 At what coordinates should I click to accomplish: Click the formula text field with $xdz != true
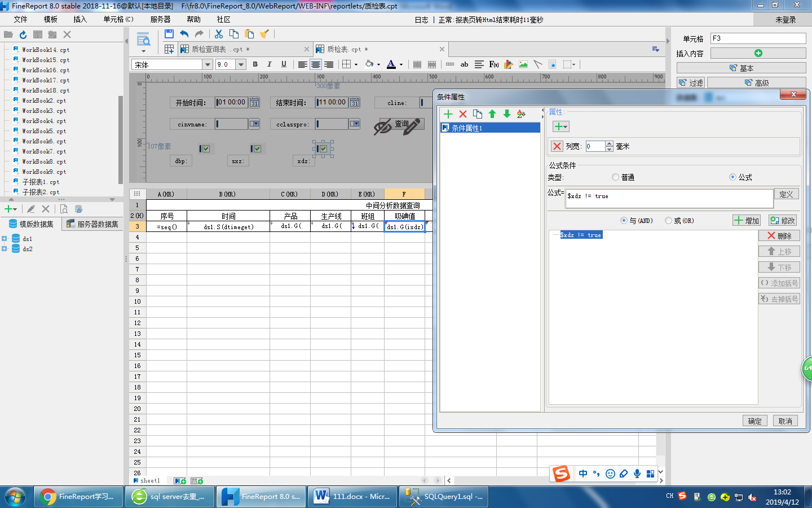[x=669, y=198]
